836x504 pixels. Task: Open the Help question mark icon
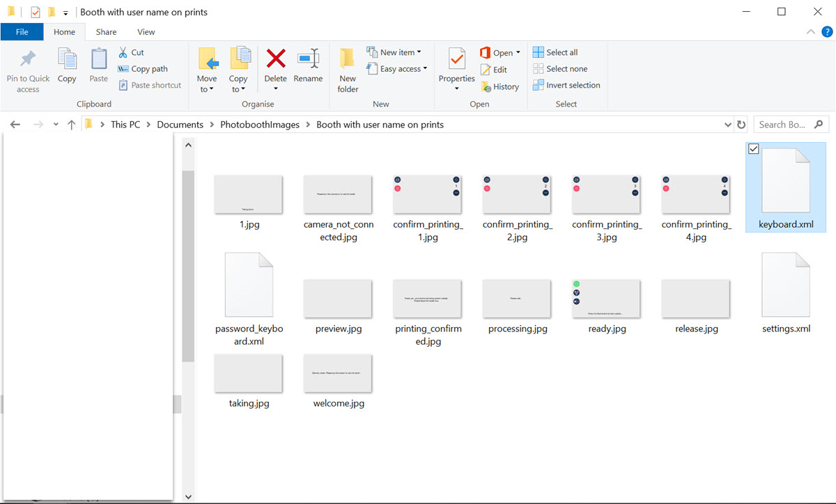[x=827, y=32]
